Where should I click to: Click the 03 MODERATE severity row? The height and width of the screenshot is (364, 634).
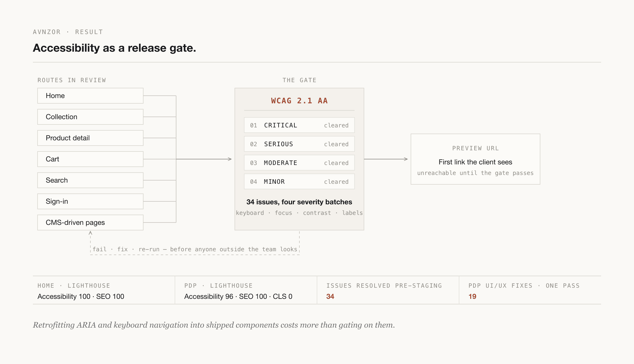click(299, 163)
